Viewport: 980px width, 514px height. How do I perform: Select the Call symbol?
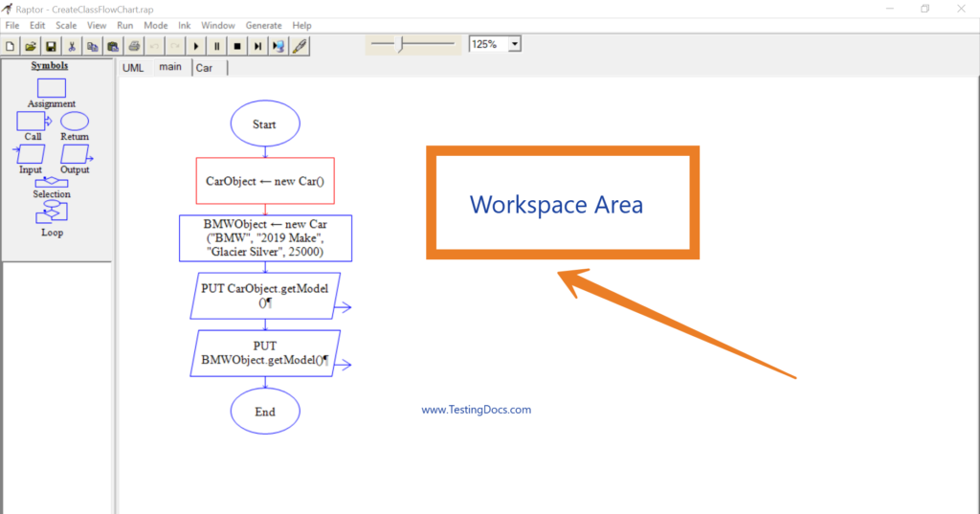[x=33, y=121]
